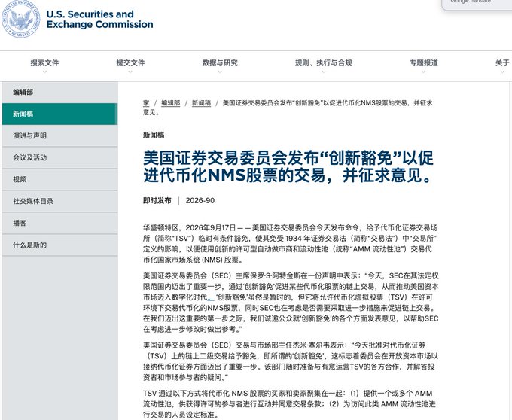Go to 家 breadcrumb link

[x=146, y=103]
